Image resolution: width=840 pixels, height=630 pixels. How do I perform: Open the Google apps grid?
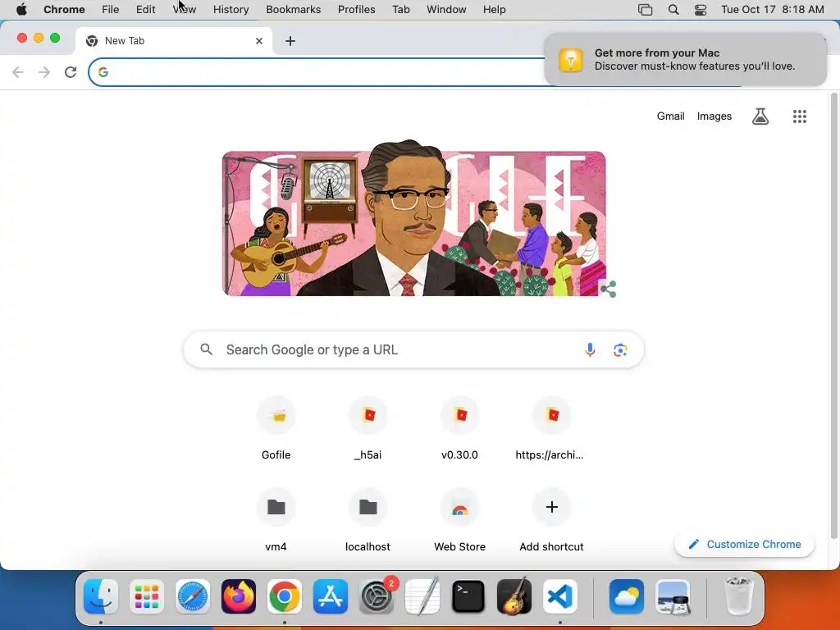pos(800,116)
